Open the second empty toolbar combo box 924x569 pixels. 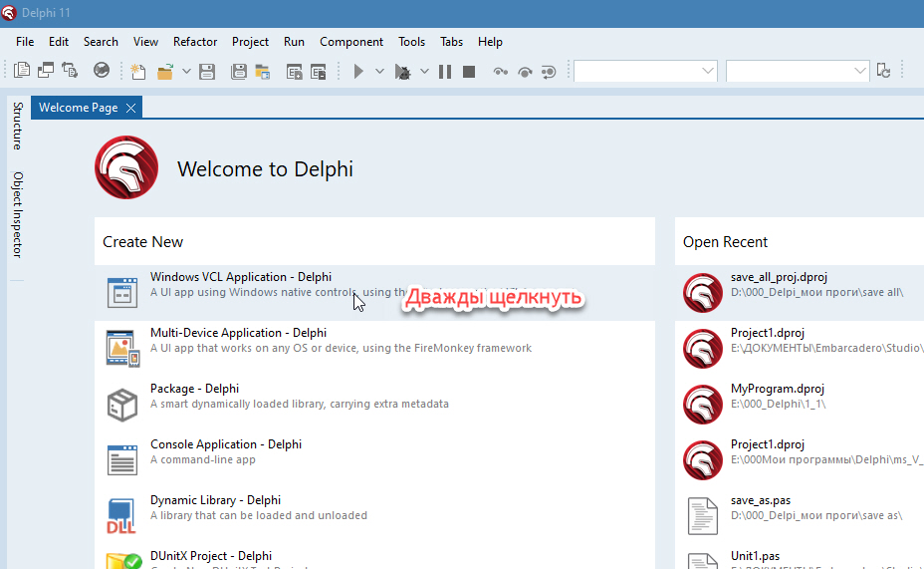(798, 71)
